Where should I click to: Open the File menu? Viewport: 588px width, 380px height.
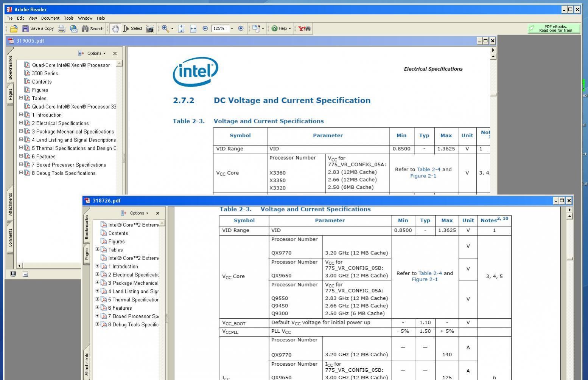point(9,18)
